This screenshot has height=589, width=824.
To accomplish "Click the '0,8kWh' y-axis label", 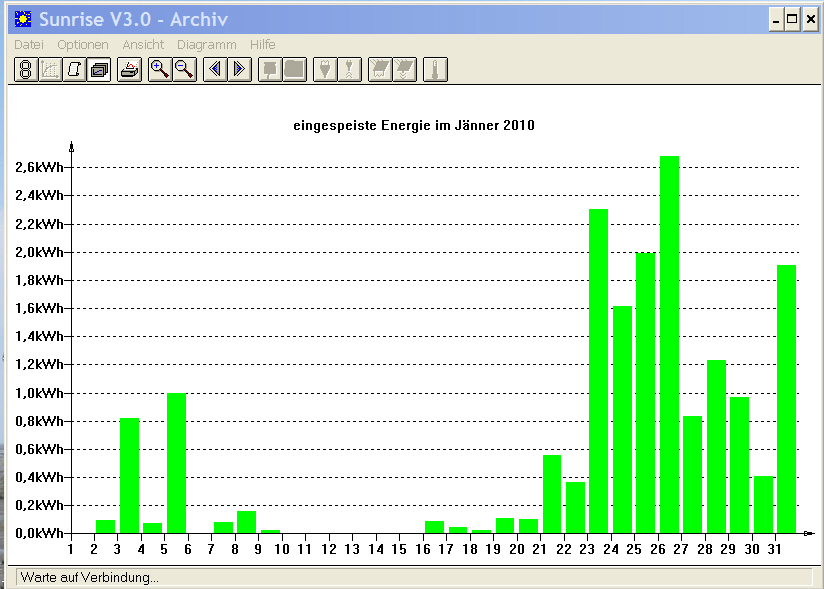I will pyautogui.click(x=39, y=421).
